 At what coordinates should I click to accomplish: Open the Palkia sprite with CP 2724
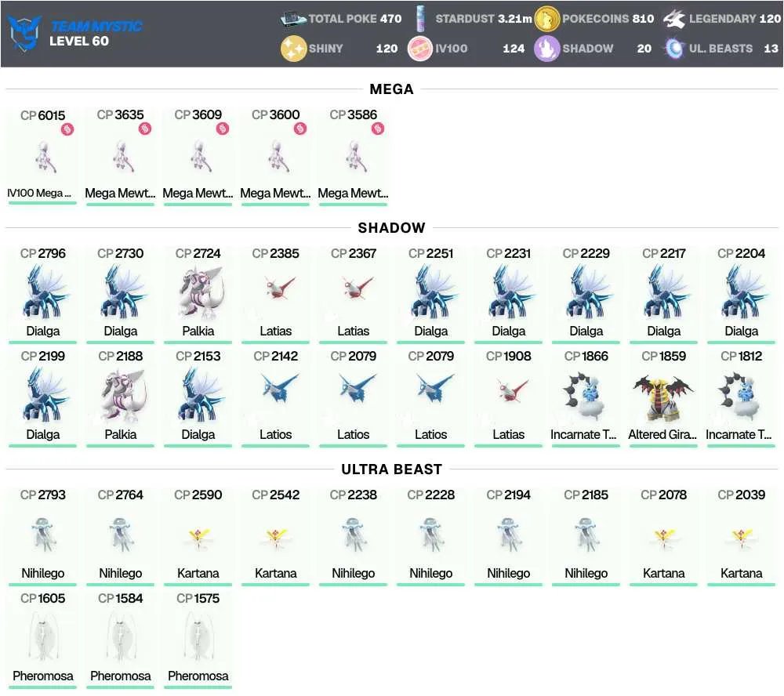tap(199, 292)
